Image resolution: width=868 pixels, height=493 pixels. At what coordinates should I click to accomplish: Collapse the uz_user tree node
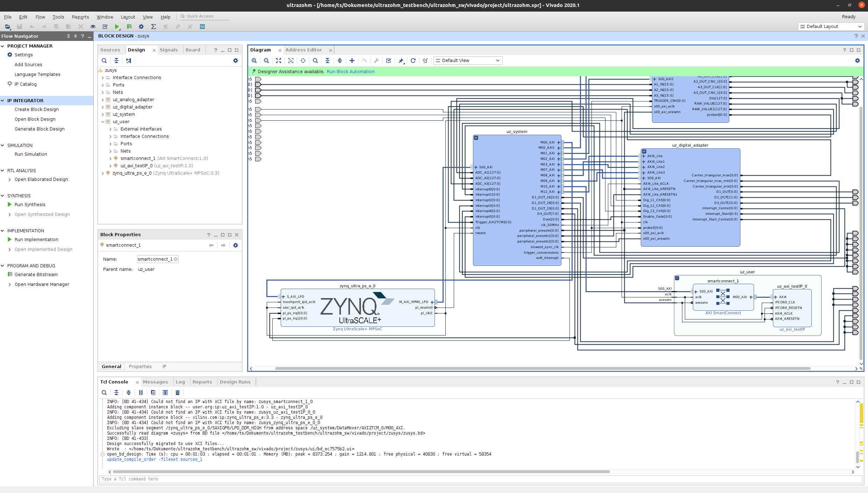pyautogui.click(x=103, y=122)
